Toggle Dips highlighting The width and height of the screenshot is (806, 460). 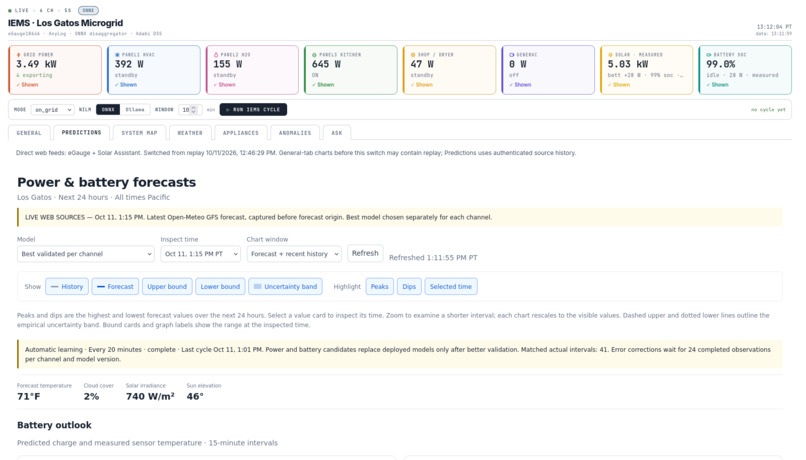409,287
